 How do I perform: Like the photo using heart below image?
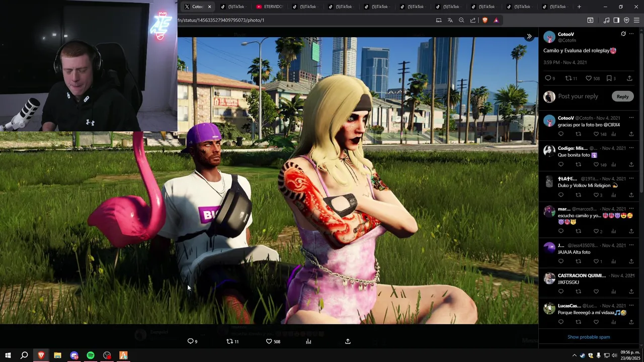[269, 341]
